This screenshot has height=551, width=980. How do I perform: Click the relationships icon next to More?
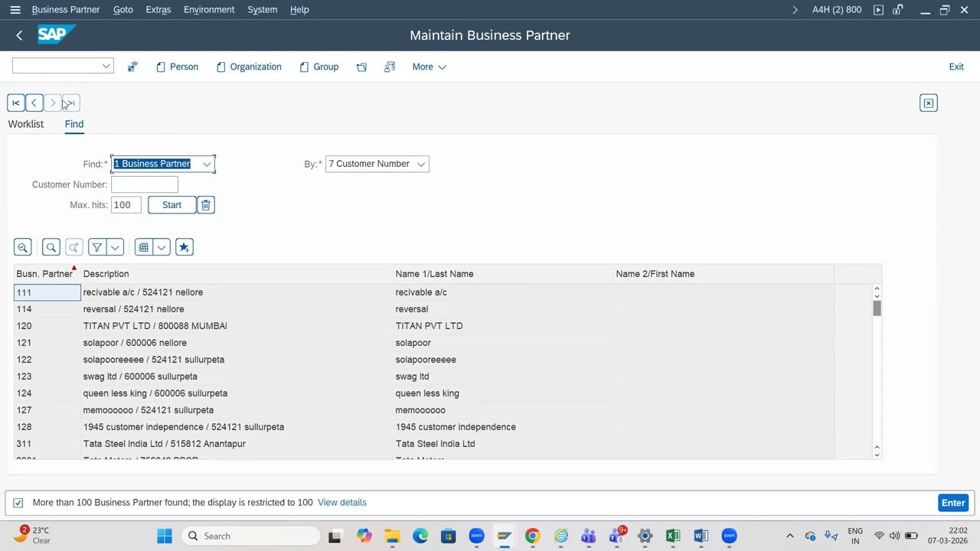[390, 67]
